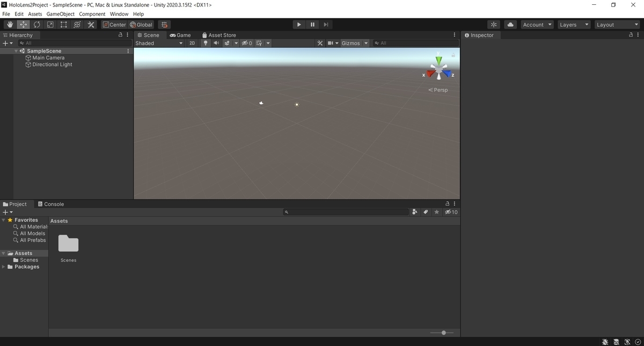
Task: Collapse Assets folder tree
Action: tap(4, 253)
